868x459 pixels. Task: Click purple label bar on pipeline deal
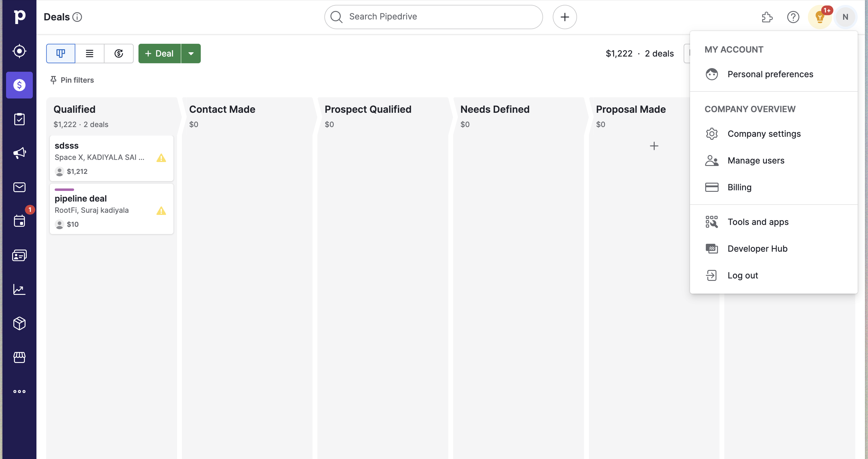pos(64,190)
